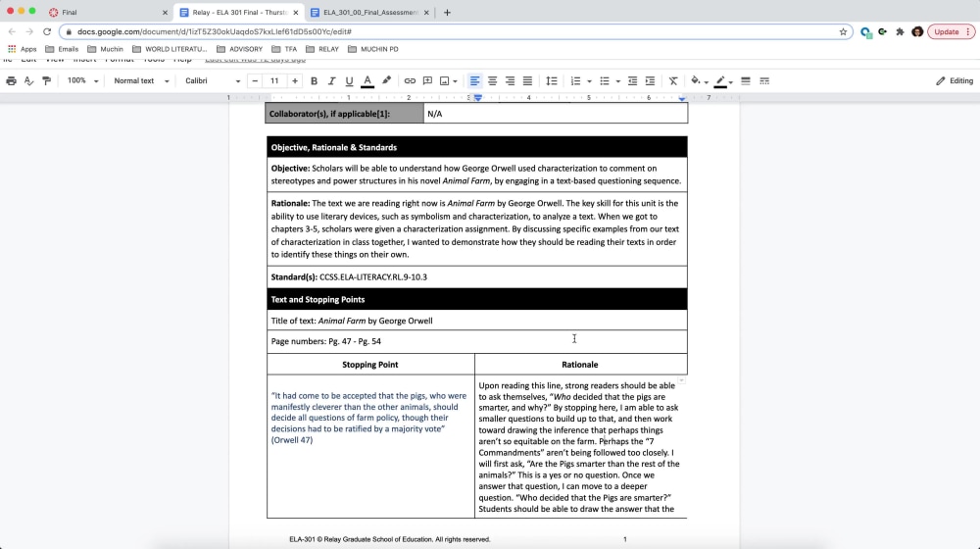Bookmark this page with the star

(843, 31)
